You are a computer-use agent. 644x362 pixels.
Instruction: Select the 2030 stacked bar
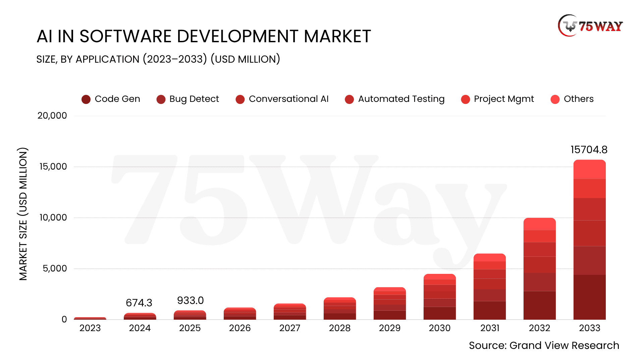point(439,297)
